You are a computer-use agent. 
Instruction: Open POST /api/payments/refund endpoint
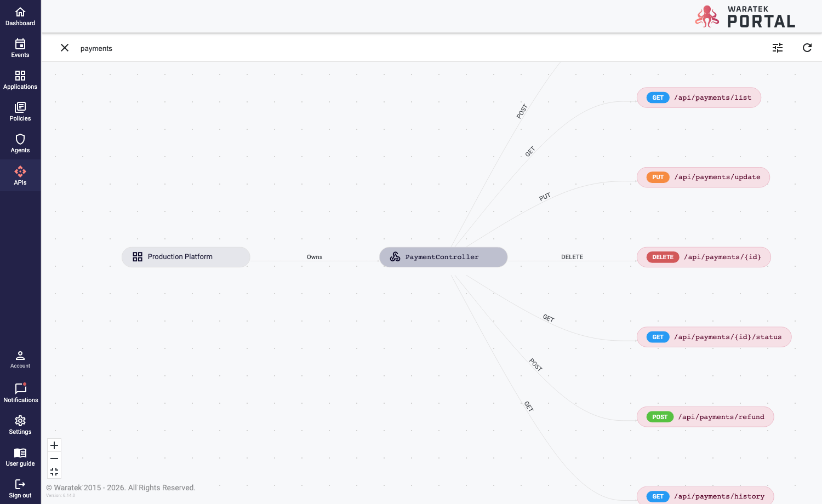pyautogui.click(x=705, y=417)
